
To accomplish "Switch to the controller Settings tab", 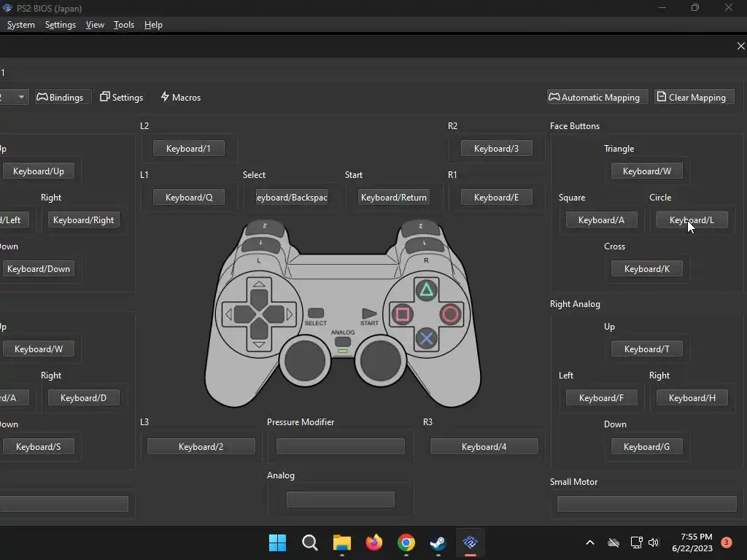I will (x=122, y=97).
